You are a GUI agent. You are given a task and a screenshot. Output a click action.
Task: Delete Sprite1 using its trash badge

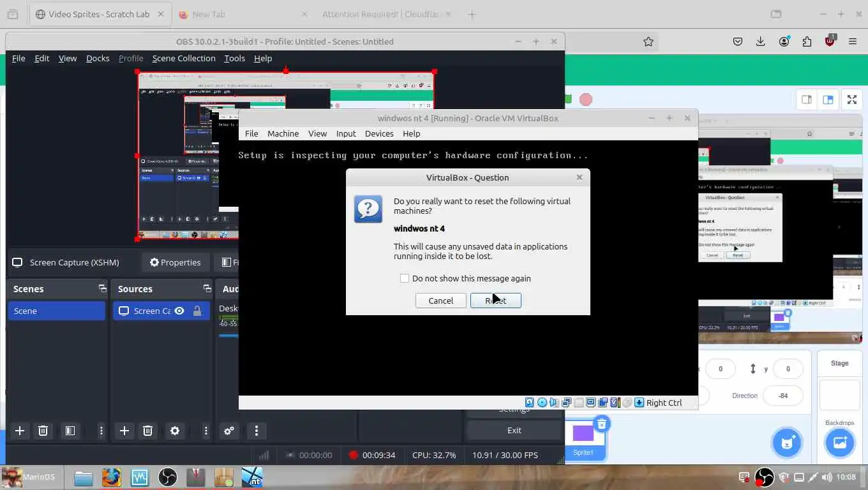pos(601,423)
